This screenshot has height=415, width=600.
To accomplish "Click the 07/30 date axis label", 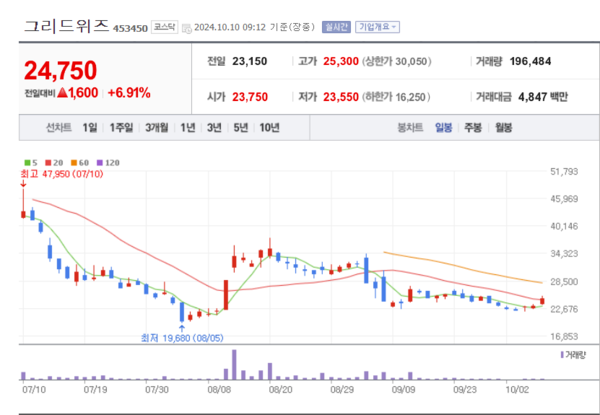I will tap(157, 390).
